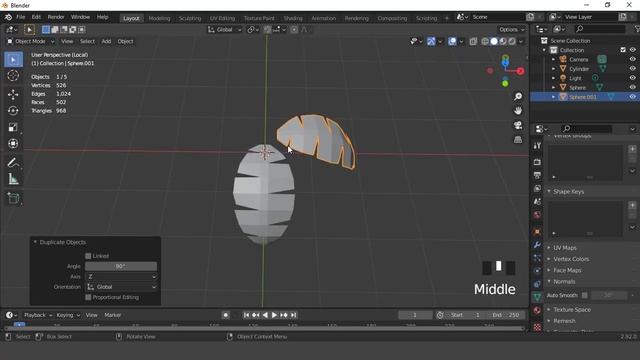The image size is (640, 360).
Task: Hide the Cylinder object in outliner
Action: [632, 69]
